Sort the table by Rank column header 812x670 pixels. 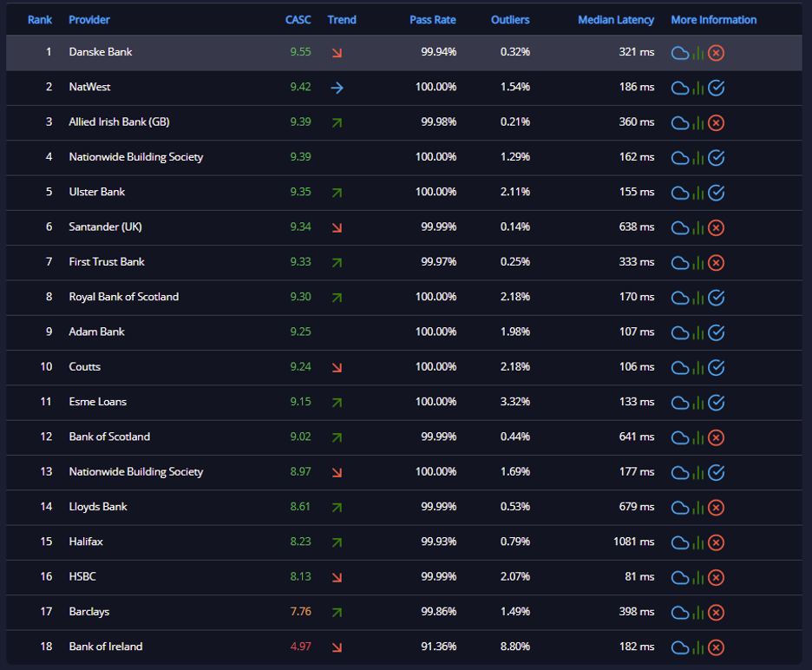(40, 20)
